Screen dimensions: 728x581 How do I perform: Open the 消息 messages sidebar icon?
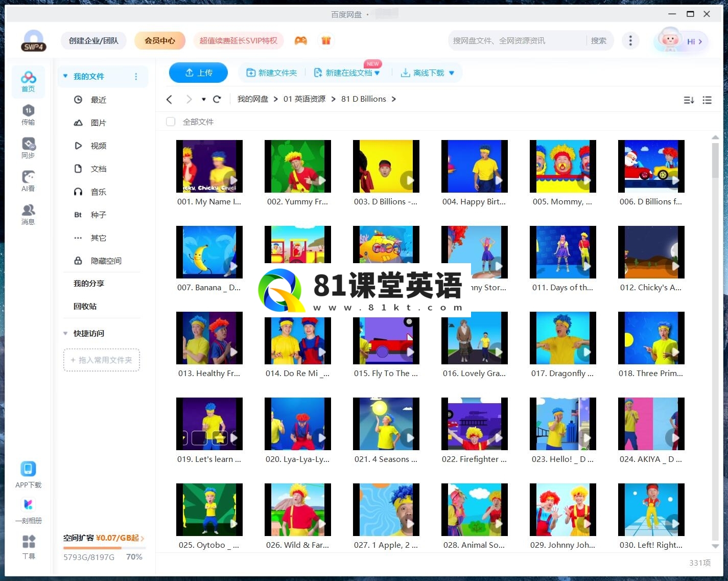pyautogui.click(x=28, y=215)
